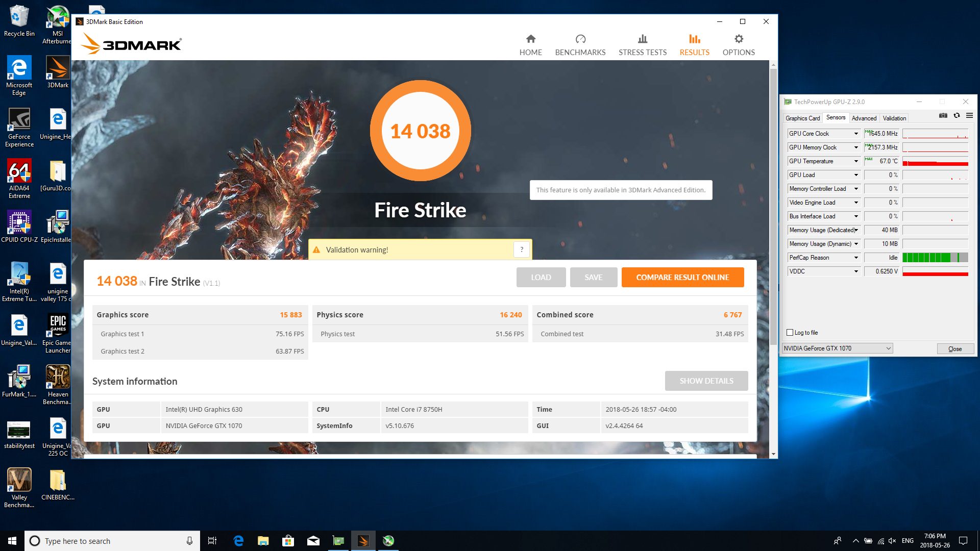The height and width of the screenshot is (551, 980).
Task: Open stabilitytest desktop icon
Action: pyautogui.click(x=19, y=434)
